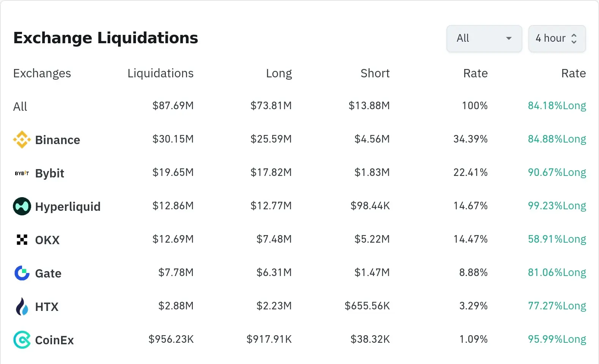Click the CoinEx circular logo
Viewport: 599px width, 364px height.
22,340
